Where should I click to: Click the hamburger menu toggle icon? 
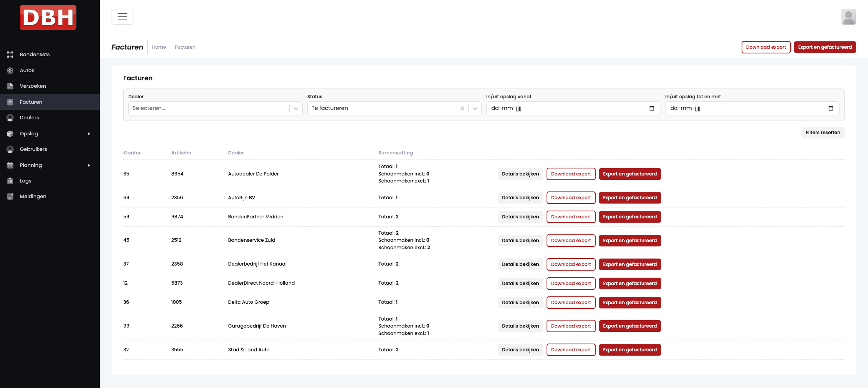[x=122, y=17]
